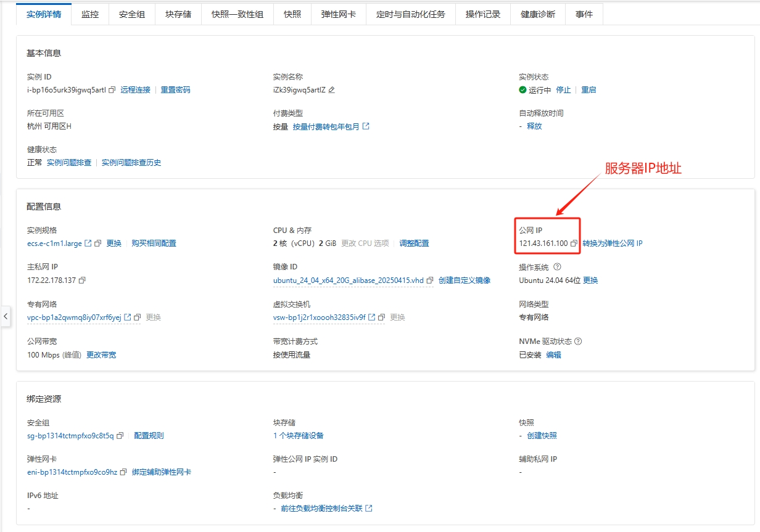Copy the public IP 121.43.161.100

pyautogui.click(x=574, y=243)
